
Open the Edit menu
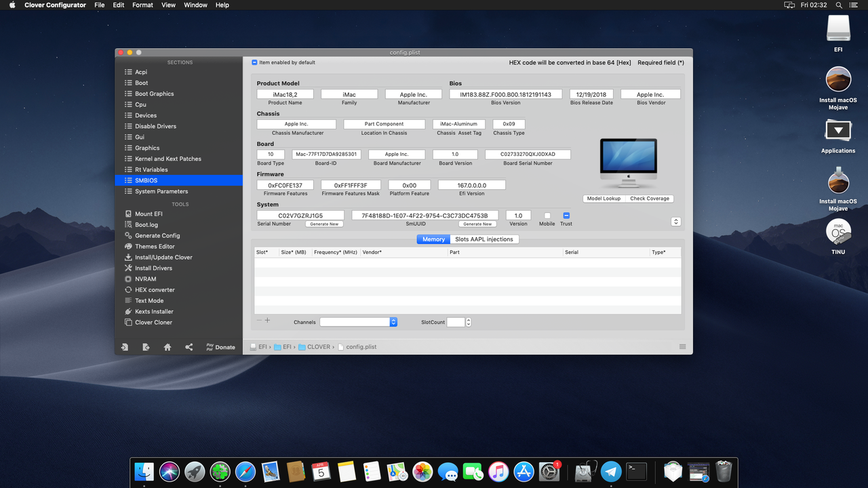click(x=119, y=5)
